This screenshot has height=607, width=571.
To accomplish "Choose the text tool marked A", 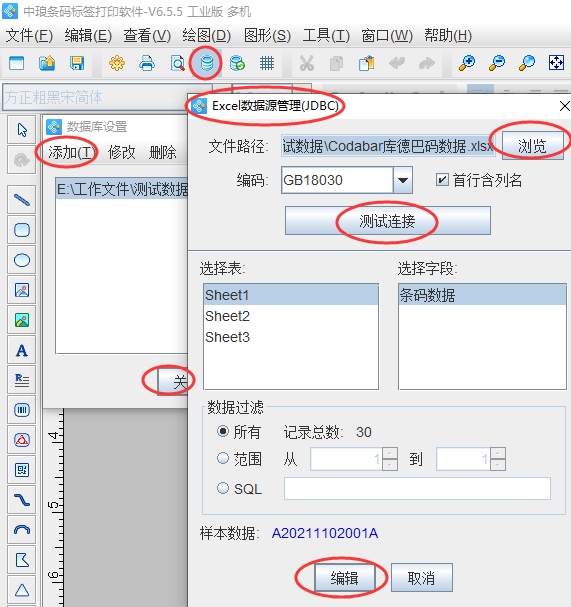I will pyautogui.click(x=22, y=350).
